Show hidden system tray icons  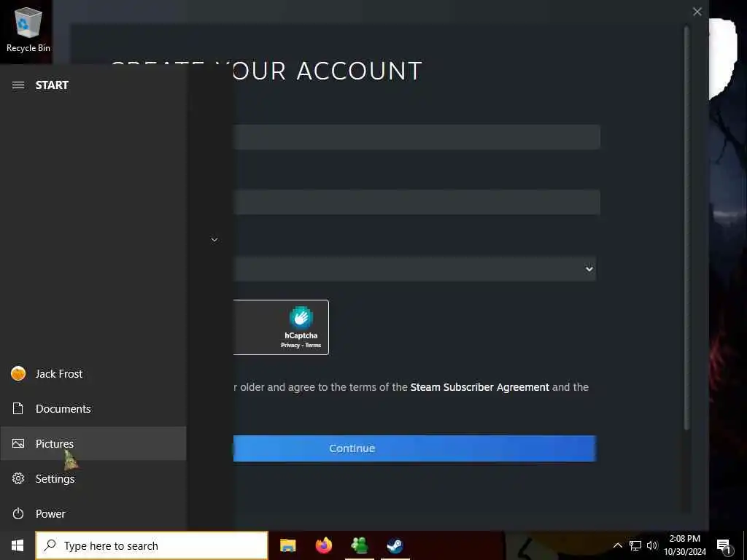pos(617,545)
